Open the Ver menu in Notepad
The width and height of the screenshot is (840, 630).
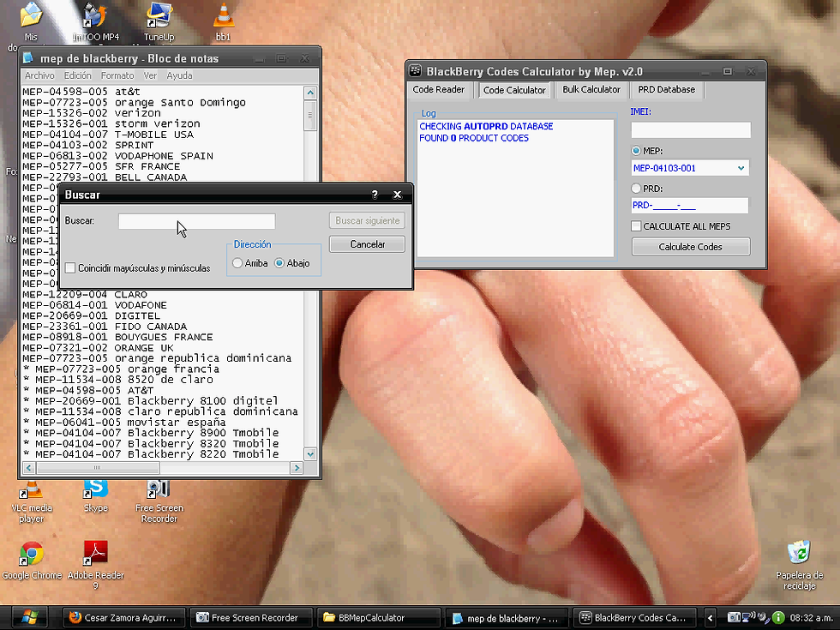click(x=150, y=75)
